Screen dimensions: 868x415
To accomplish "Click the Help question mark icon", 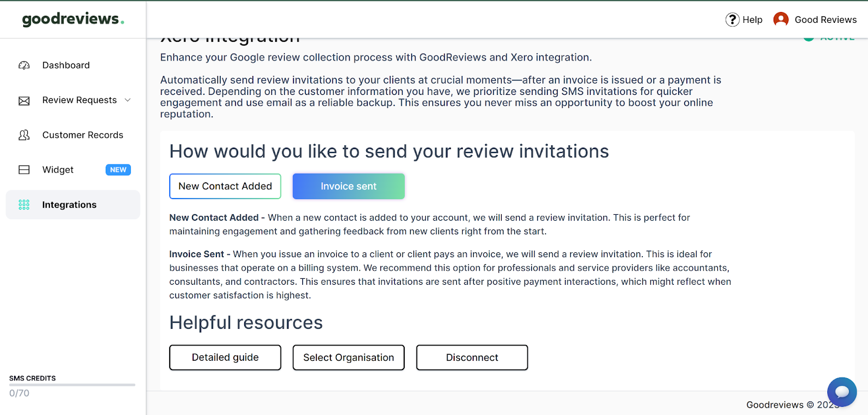I will (732, 20).
